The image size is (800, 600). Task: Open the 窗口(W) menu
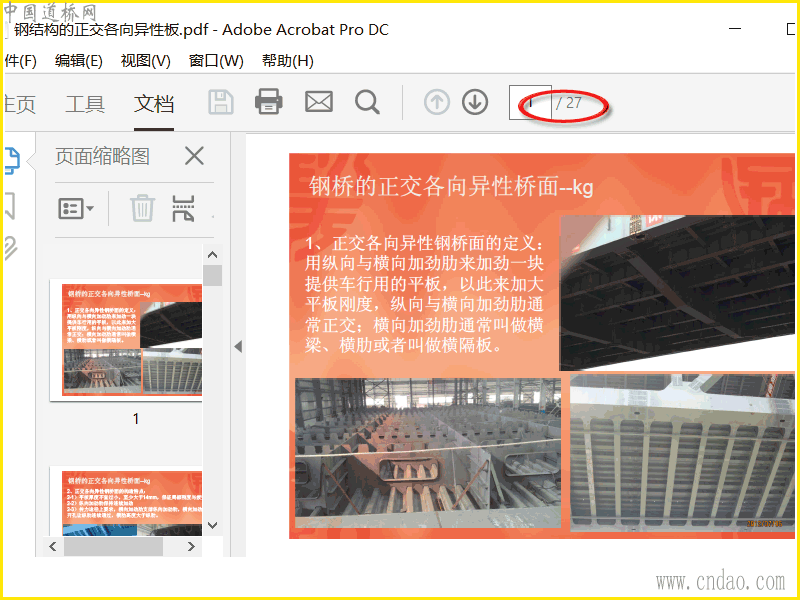point(216,61)
